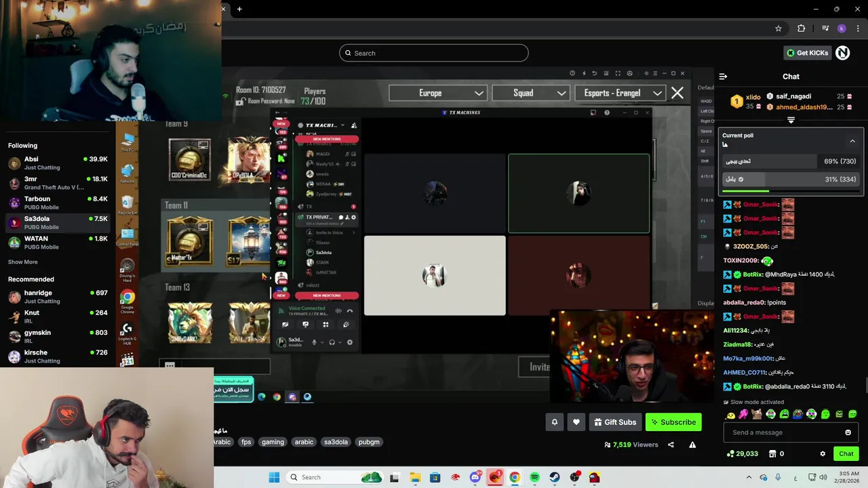Close the PUBG room panel X button
Viewport: 868px width, 488px height.
(677, 93)
